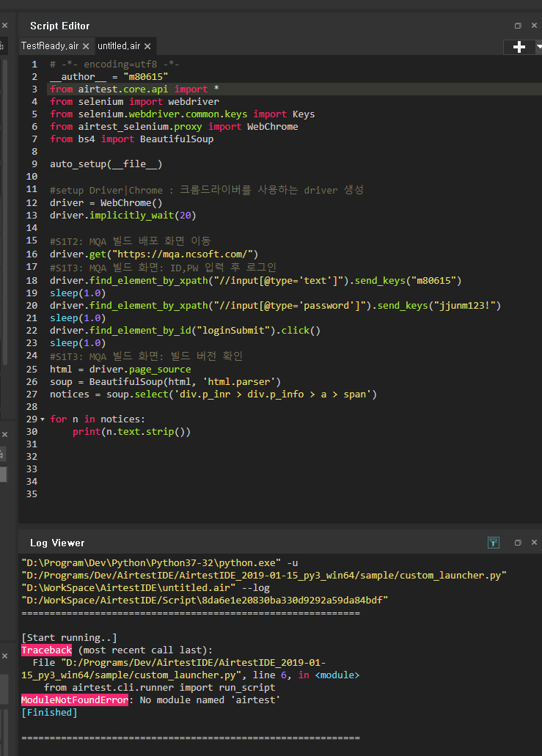Click the auto_setup(__file__) line
The width and height of the screenshot is (542, 756).
[106, 164]
